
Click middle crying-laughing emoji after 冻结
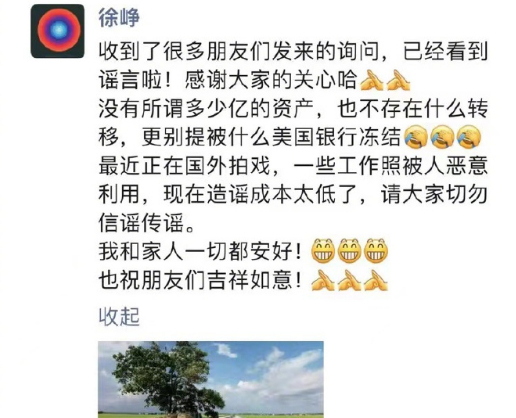tap(442, 136)
